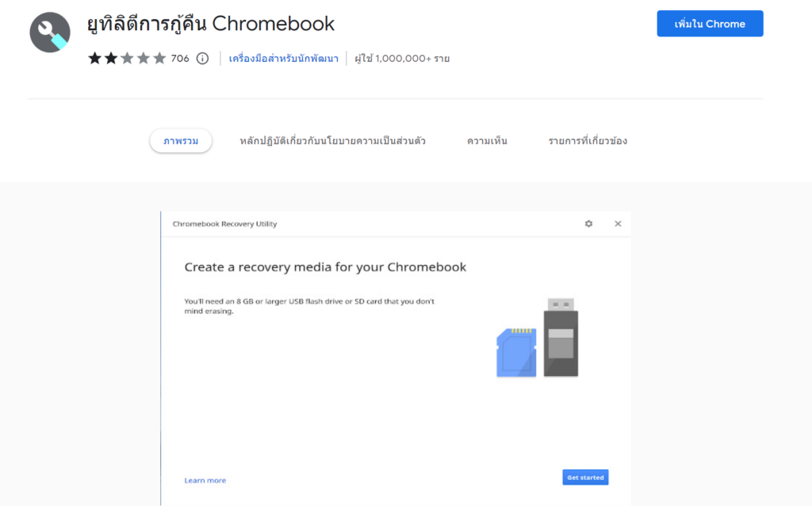Click the ยูทิลิตีการกู้คืน Chromebook title

211,24
